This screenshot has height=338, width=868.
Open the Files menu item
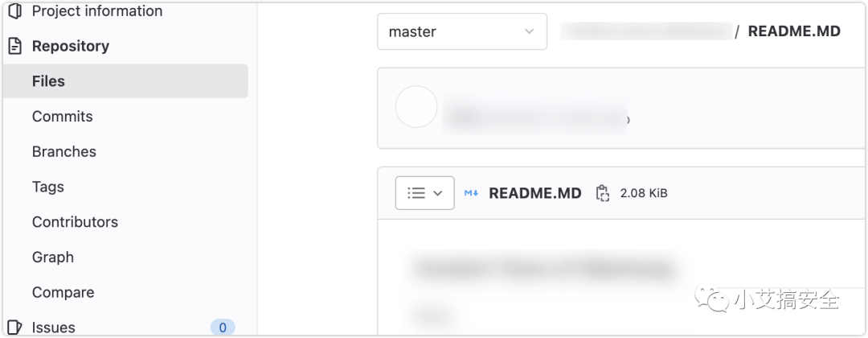tap(125, 81)
